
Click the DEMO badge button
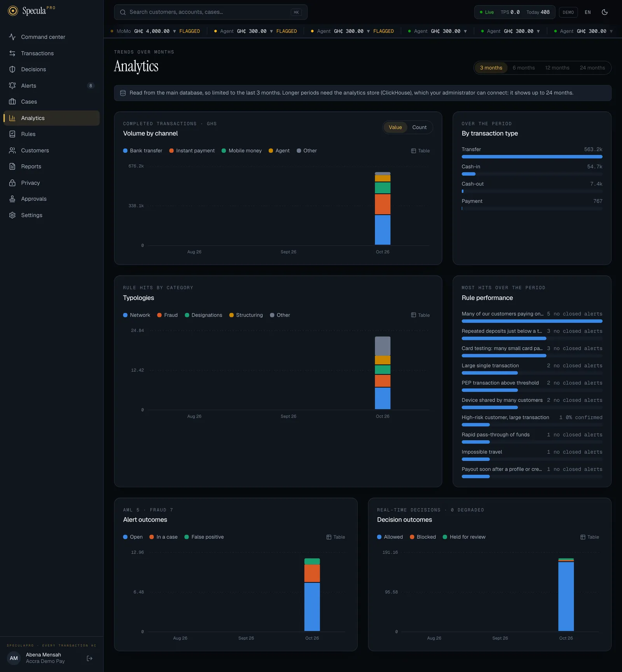[x=568, y=12]
